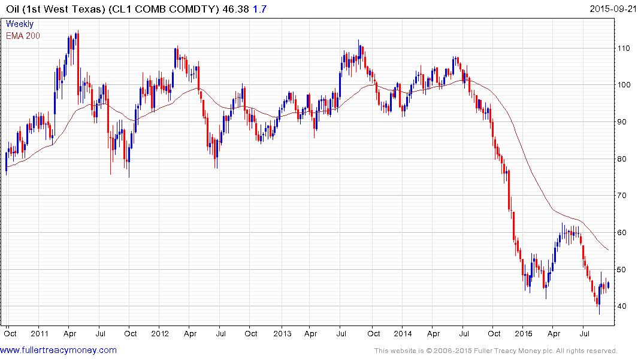The image size is (644, 359).
Task: Click the 60 price axis label
Action: [x=622, y=233]
